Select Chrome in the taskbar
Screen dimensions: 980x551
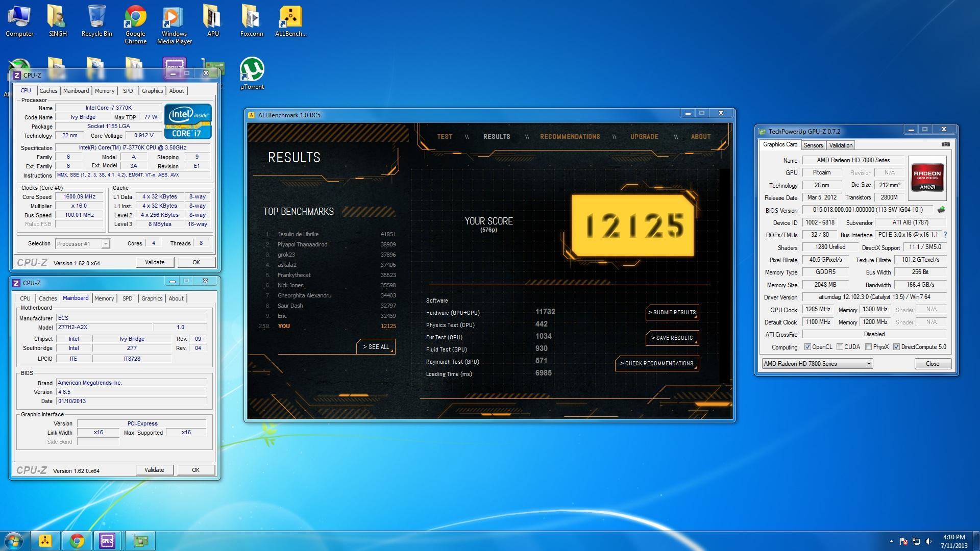tap(77, 541)
